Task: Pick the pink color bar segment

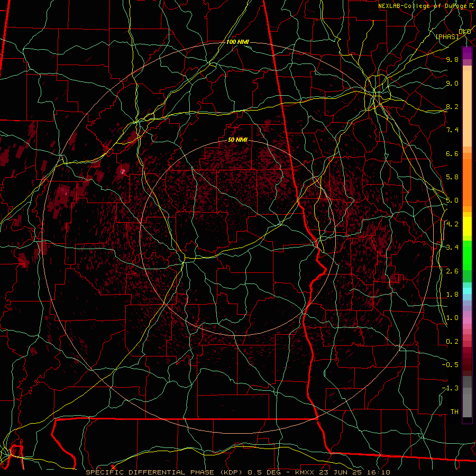Action: point(467,321)
